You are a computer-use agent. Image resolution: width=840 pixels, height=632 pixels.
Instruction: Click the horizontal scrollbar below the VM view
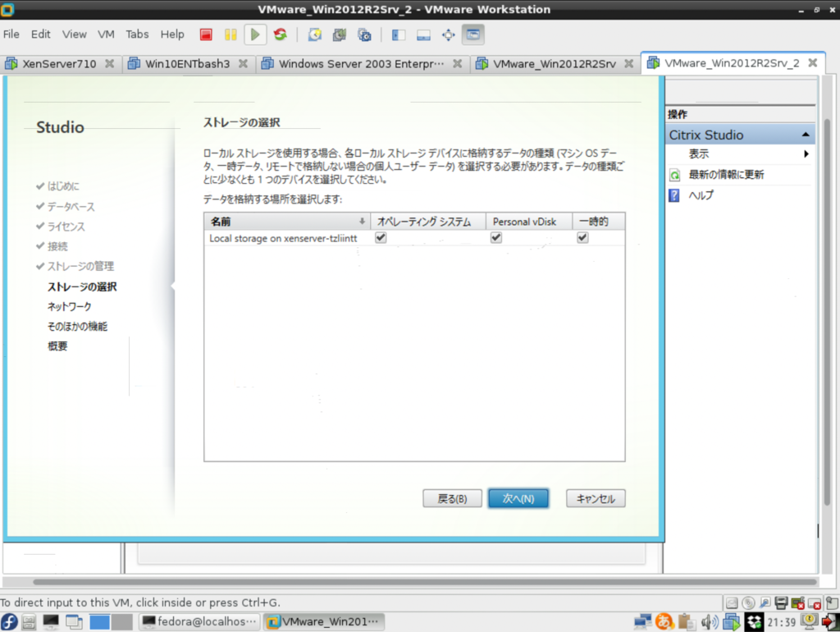(425, 582)
